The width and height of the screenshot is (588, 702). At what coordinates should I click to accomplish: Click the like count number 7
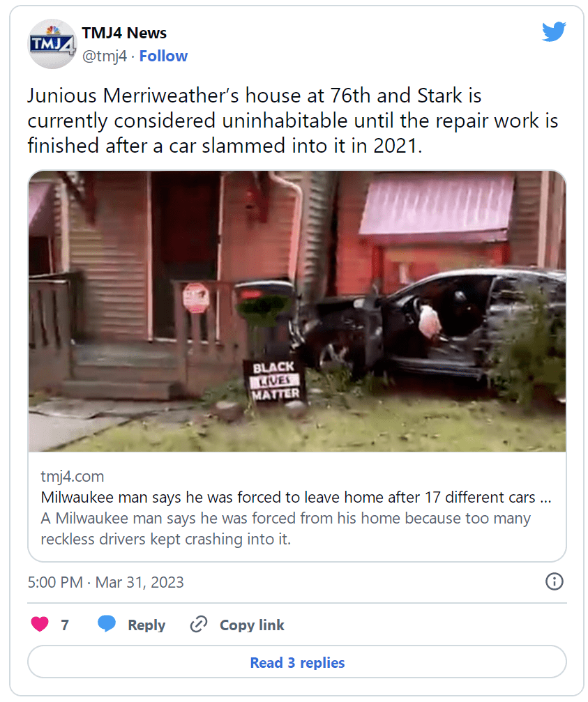click(65, 625)
